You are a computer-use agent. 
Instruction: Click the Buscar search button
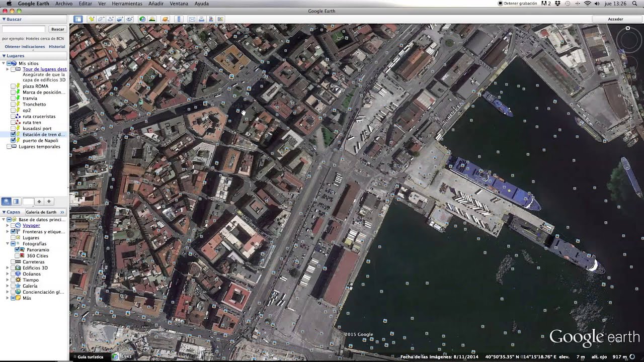click(57, 29)
